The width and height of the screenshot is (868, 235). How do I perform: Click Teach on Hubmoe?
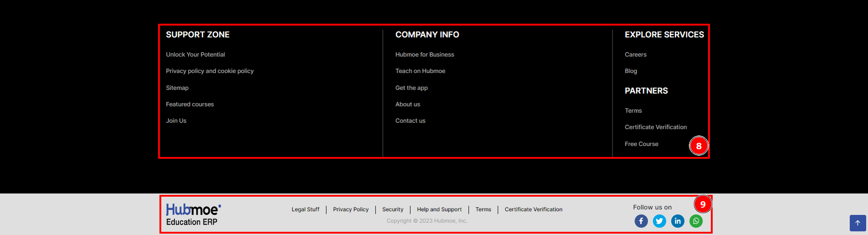pyautogui.click(x=420, y=71)
